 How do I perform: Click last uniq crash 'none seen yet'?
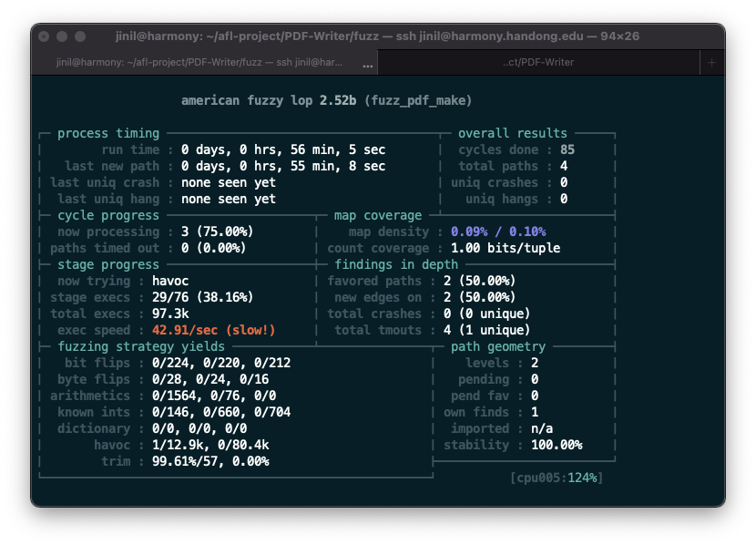point(229,182)
